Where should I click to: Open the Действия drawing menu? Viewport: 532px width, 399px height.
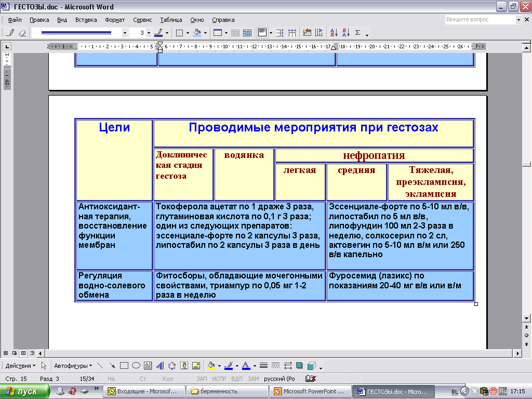point(20,366)
